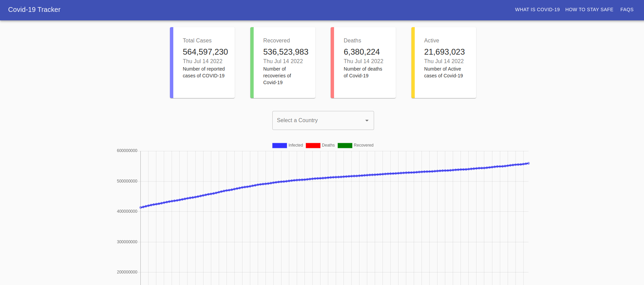Click the Deaths statistics card

click(x=363, y=63)
